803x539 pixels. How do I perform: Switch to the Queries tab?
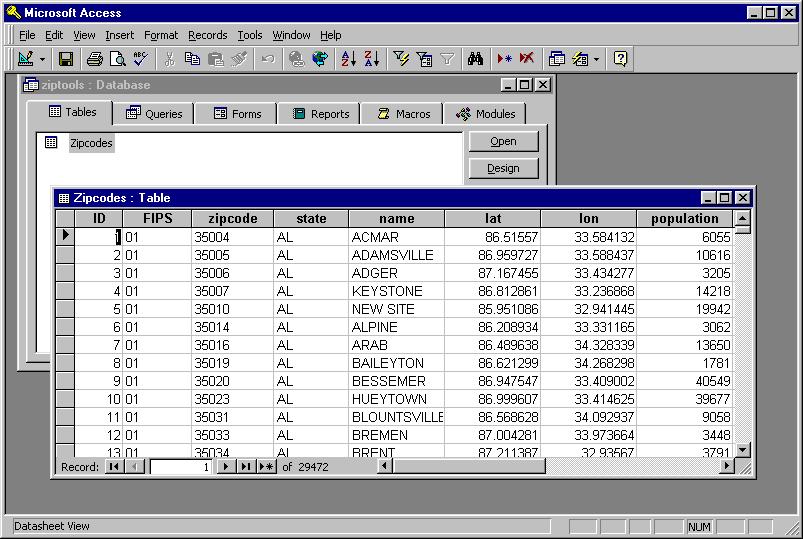(154, 114)
